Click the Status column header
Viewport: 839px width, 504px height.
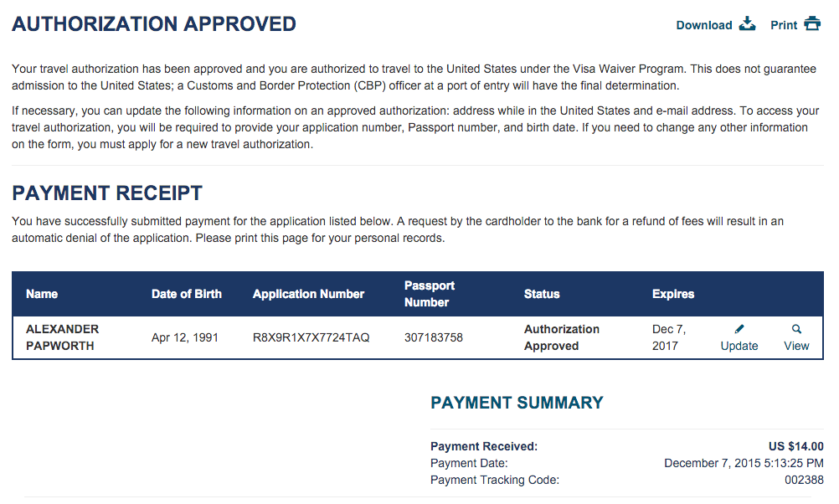(x=542, y=294)
